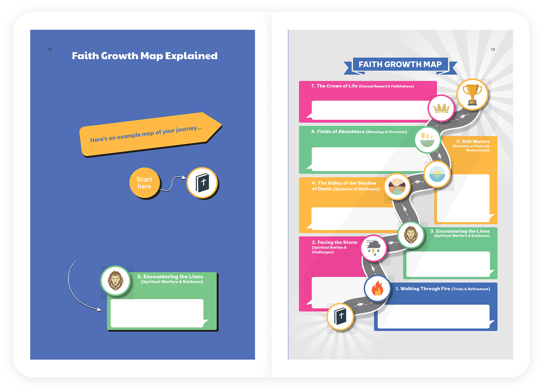Click the Bible icon beside Start here
This screenshot has height=392, width=543.
pyautogui.click(x=202, y=182)
